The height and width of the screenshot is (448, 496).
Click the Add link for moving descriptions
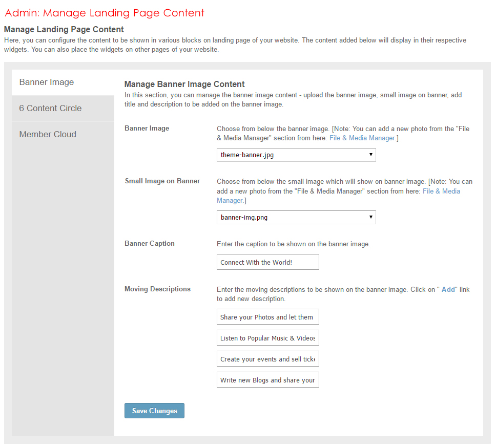coord(448,290)
